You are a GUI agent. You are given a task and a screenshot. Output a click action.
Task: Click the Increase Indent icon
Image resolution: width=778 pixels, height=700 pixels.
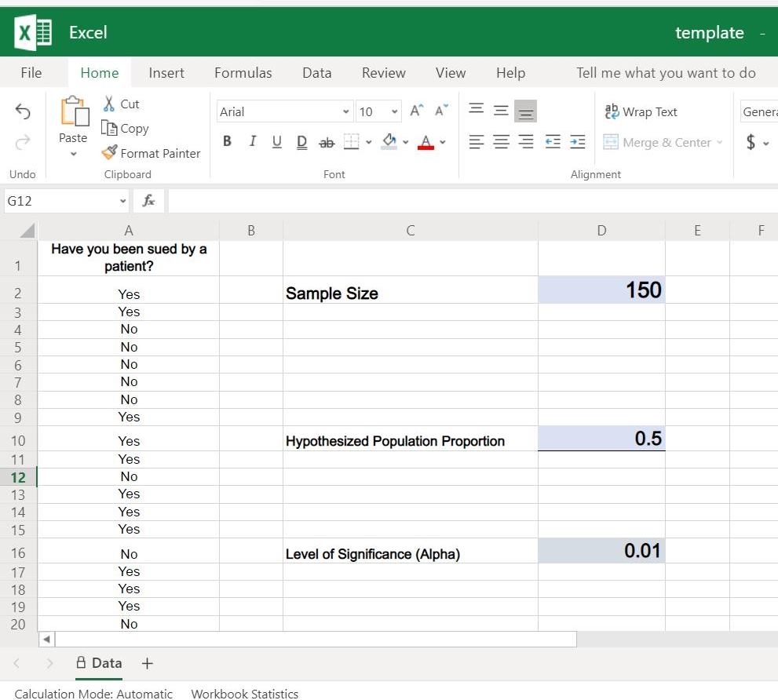coord(578,142)
